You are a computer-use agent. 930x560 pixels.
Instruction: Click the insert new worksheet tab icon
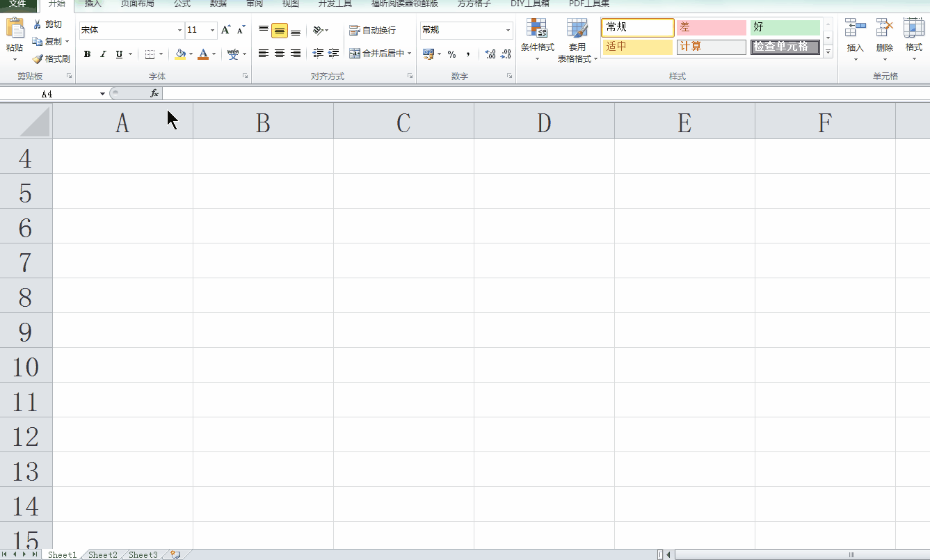pyautogui.click(x=175, y=554)
